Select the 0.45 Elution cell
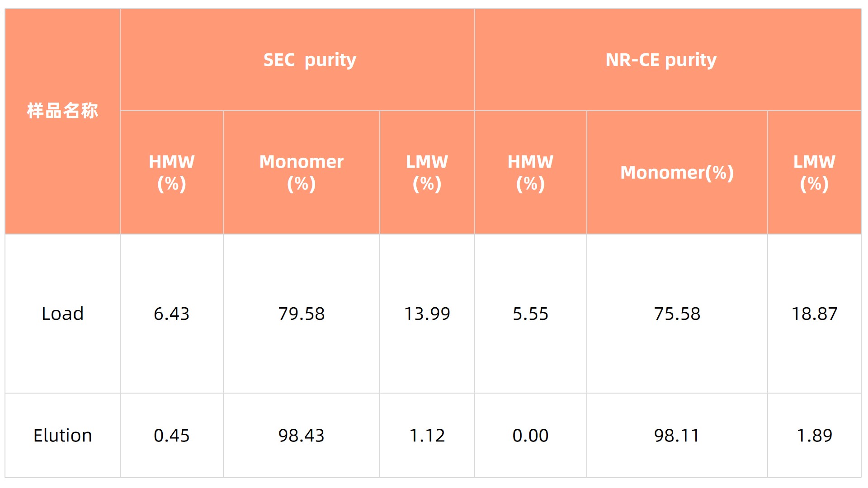The height and width of the screenshot is (488, 868). (171, 436)
